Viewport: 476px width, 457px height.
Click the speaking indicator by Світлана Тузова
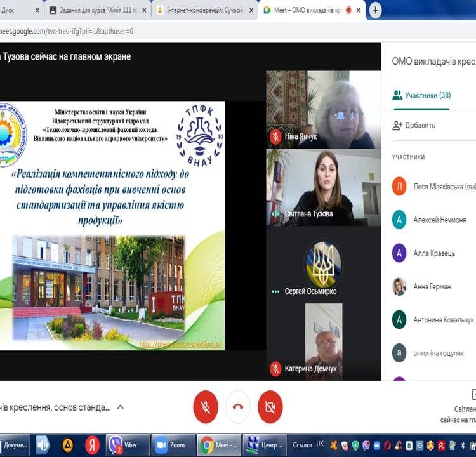point(275,214)
